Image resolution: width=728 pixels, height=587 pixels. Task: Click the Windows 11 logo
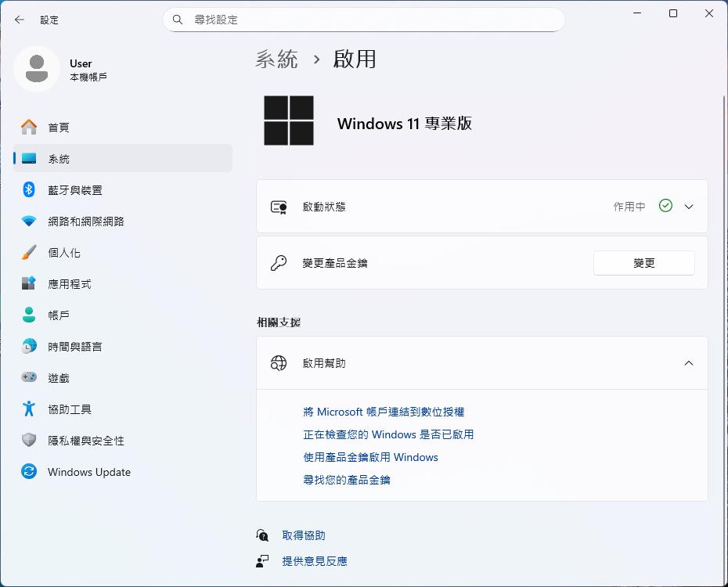click(x=289, y=121)
